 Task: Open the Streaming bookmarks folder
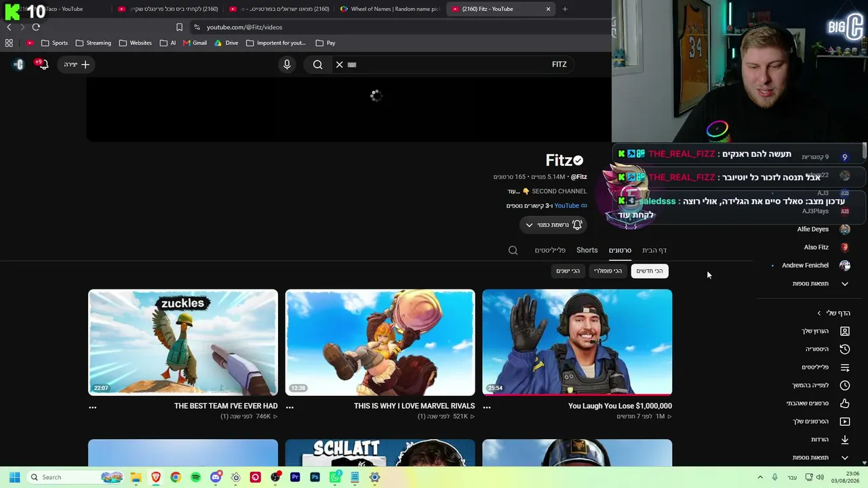click(x=94, y=43)
